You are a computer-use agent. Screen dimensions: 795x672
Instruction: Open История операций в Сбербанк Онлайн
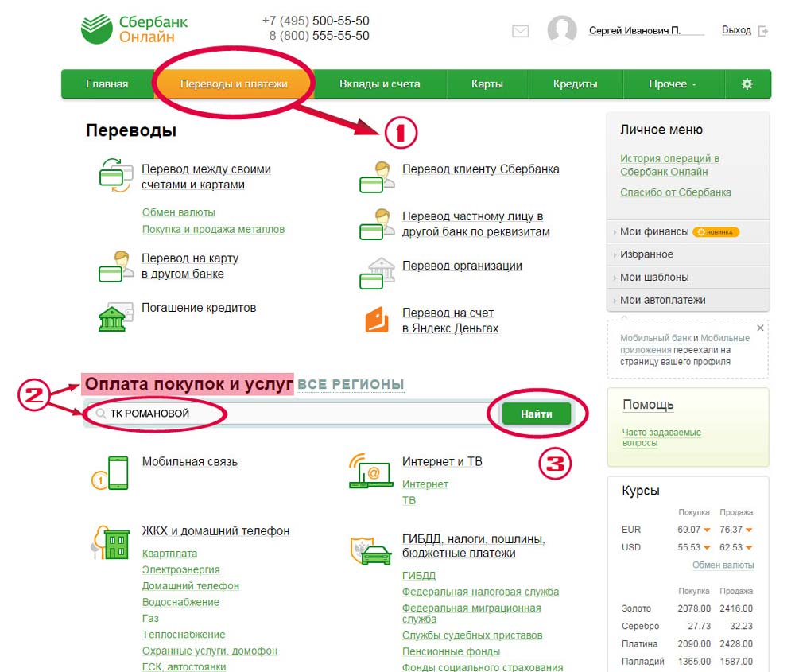(x=669, y=165)
